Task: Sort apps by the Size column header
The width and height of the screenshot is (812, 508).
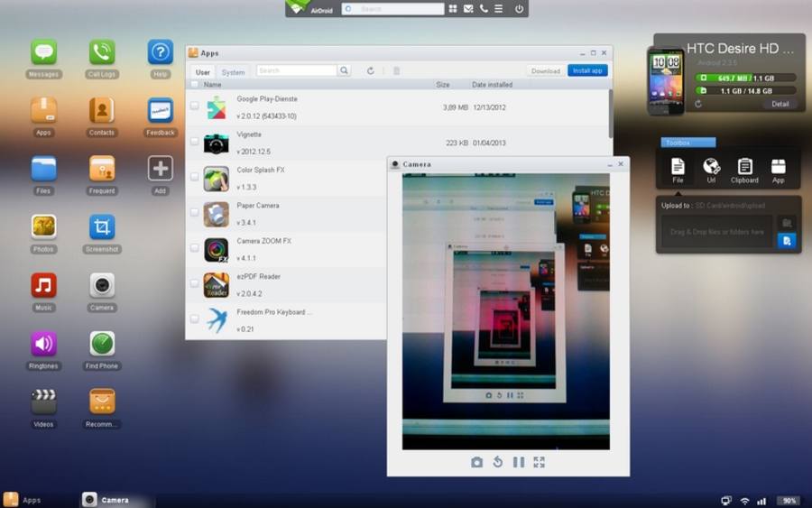Action: 443,85
